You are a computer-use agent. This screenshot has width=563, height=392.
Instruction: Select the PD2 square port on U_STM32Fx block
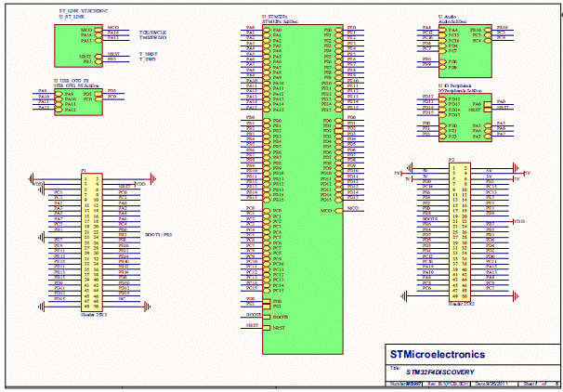(338, 131)
